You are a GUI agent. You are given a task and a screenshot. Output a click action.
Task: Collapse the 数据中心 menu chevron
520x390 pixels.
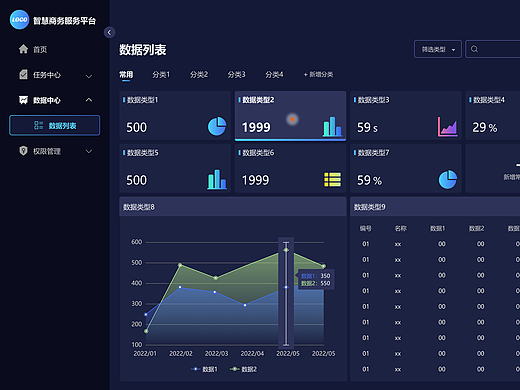89,100
